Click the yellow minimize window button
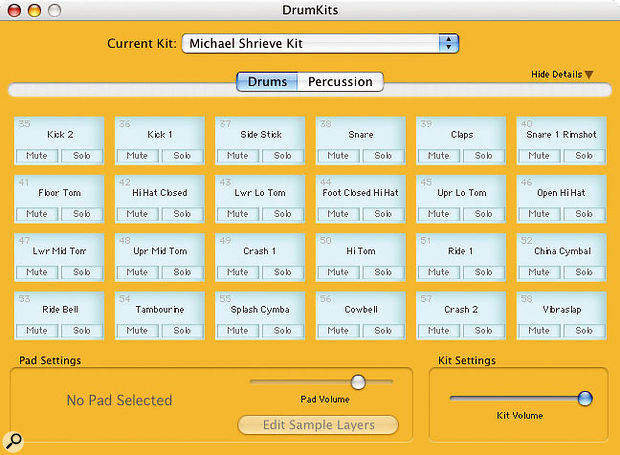 (x=34, y=10)
